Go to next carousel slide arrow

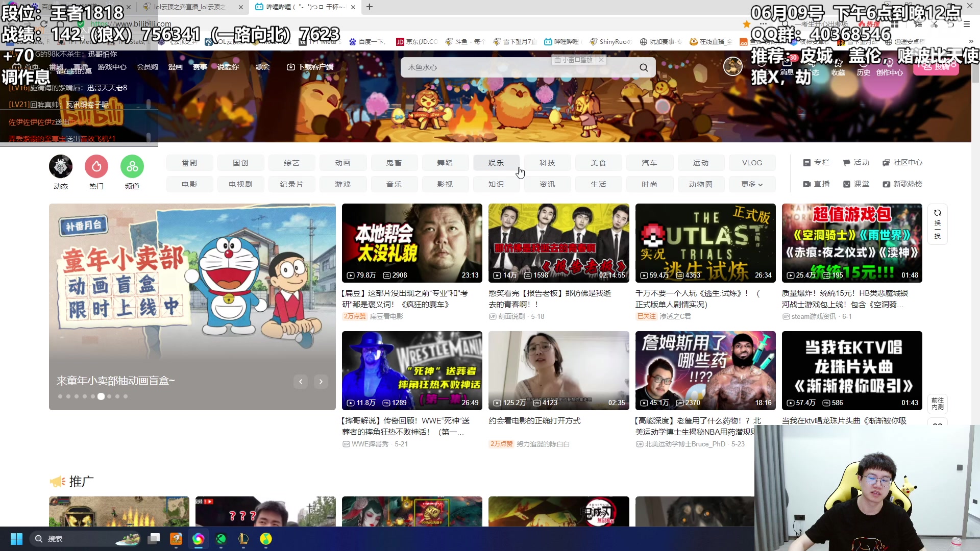pos(321,381)
